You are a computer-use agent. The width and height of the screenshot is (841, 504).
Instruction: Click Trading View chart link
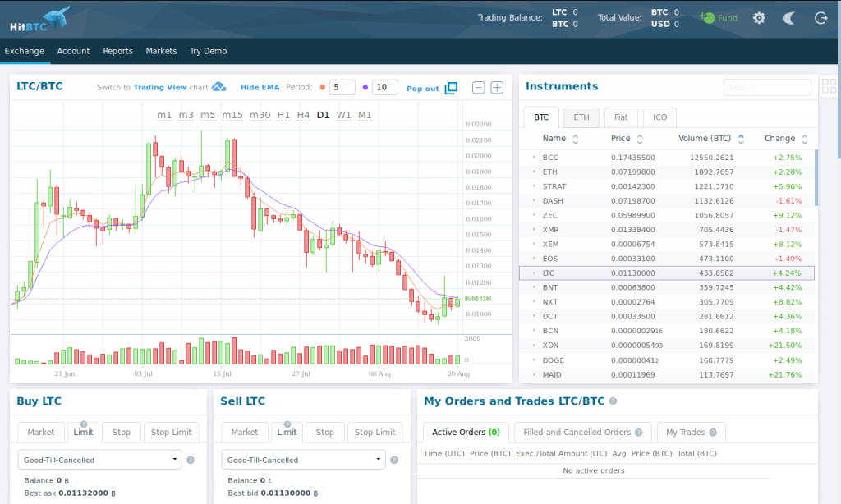point(160,87)
